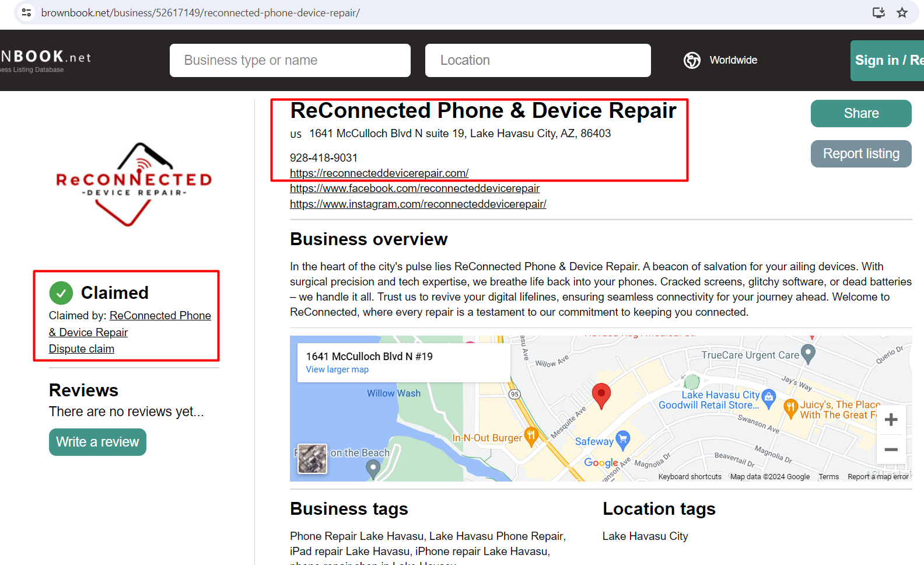Click the install app icon in address bar
The image size is (924, 565).
click(x=878, y=12)
